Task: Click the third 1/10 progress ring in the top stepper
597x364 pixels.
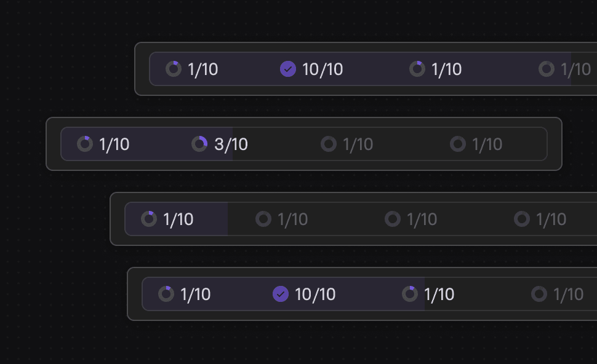Action: (418, 69)
